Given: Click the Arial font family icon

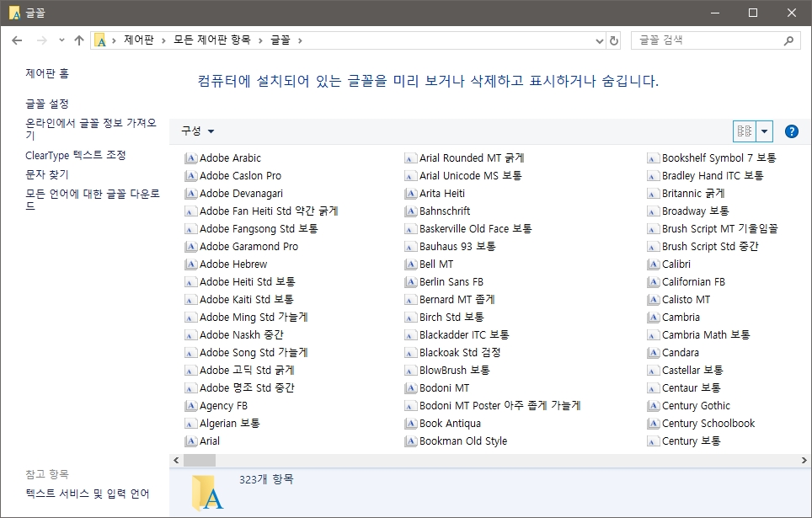Looking at the screenshot, I should (191, 441).
